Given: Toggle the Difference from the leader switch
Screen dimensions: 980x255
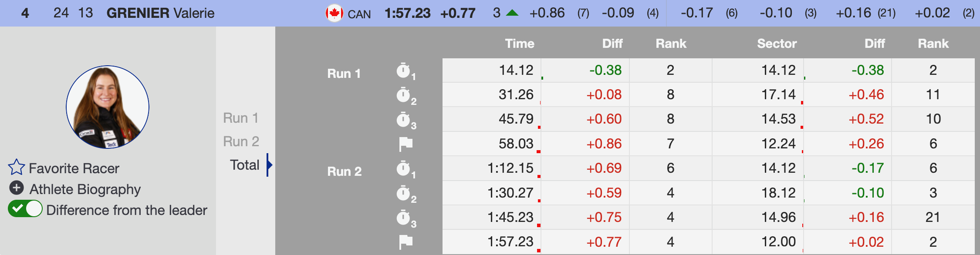Looking at the screenshot, I should pos(25,209).
